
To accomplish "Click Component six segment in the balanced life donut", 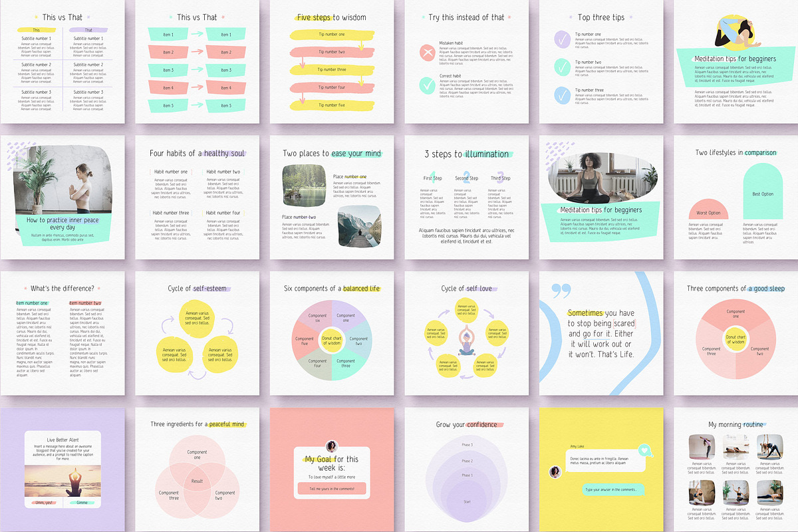I will click(x=317, y=319).
